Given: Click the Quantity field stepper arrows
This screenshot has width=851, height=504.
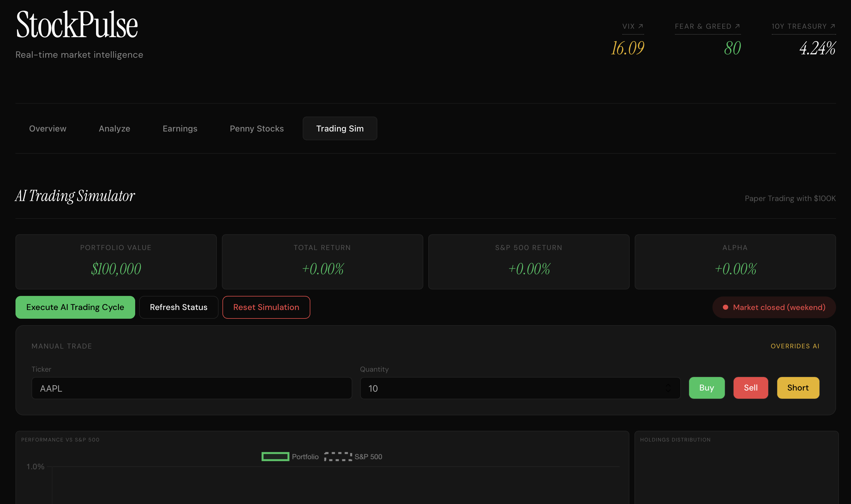Looking at the screenshot, I should [x=668, y=388].
